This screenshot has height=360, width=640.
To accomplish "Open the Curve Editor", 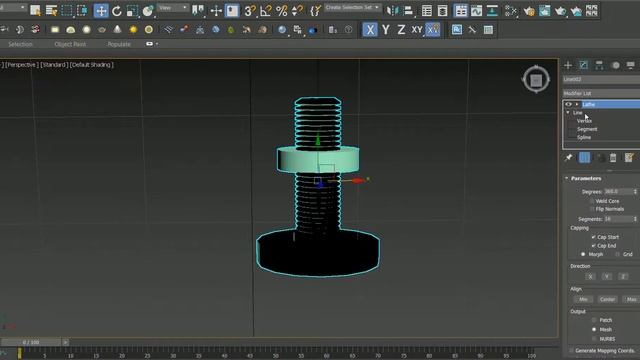I will click(x=476, y=11).
